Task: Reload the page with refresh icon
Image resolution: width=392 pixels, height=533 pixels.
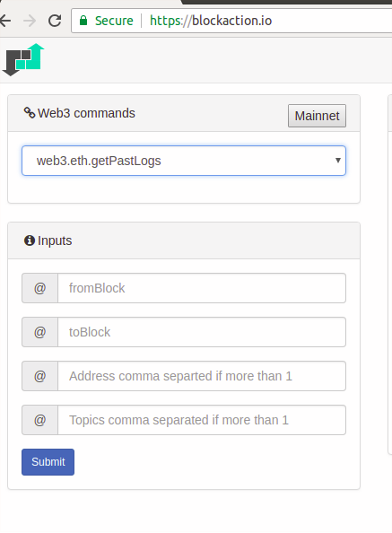Action: point(55,21)
